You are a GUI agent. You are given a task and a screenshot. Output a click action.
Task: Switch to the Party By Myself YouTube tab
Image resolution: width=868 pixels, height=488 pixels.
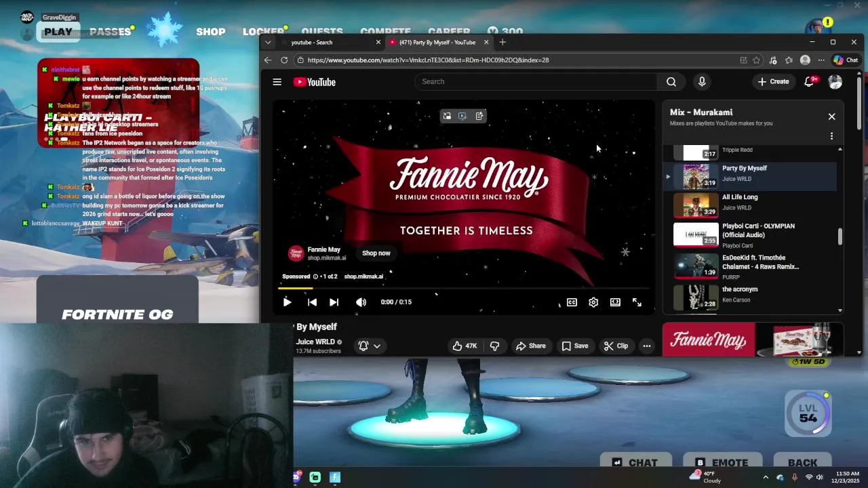(439, 42)
